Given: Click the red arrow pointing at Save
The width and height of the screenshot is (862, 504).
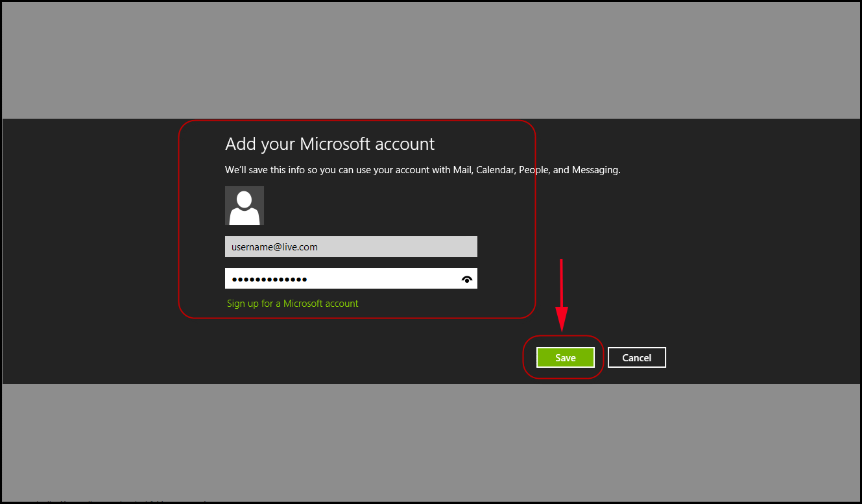Looking at the screenshot, I should 561,292.
